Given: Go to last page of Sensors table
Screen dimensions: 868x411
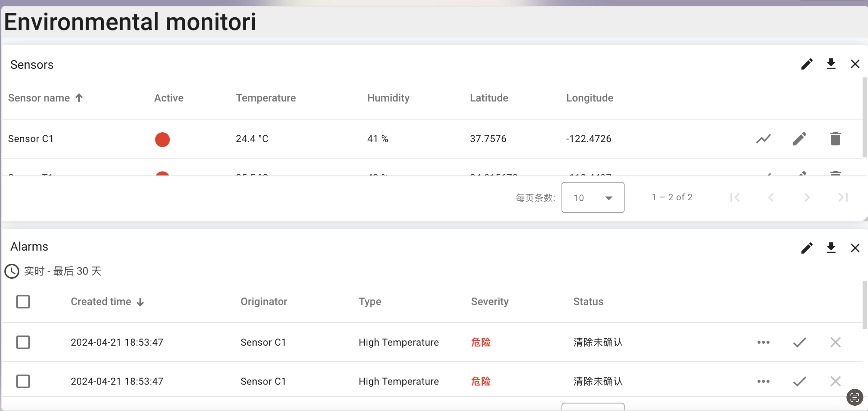Looking at the screenshot, I should tap(843, 197).
